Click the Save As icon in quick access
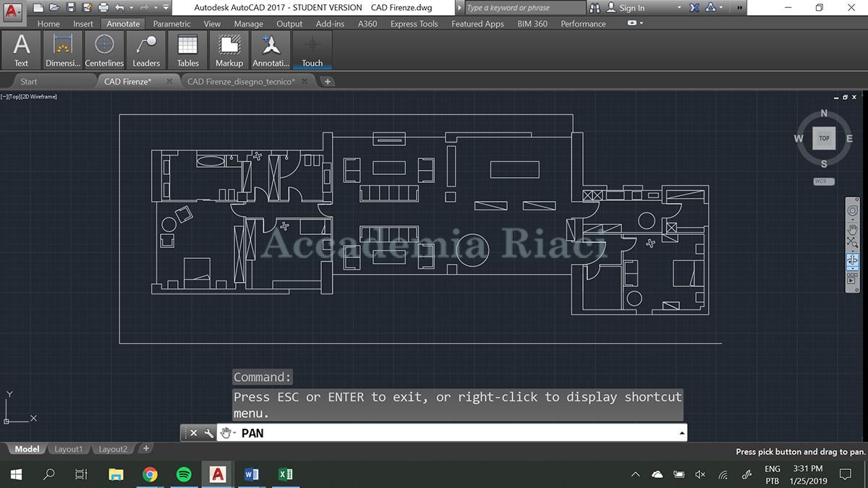 [87, 7]
